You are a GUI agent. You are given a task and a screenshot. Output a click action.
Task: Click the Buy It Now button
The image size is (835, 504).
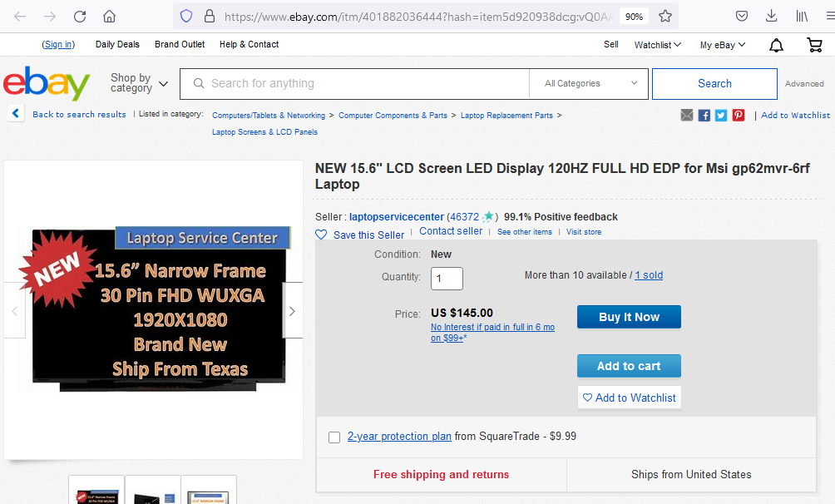629,317
